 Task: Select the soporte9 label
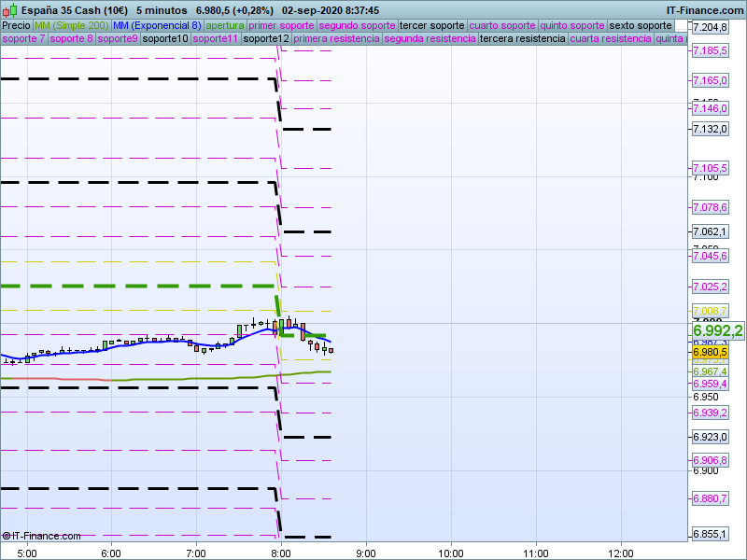pyautogui.click(x=118, y=38)
